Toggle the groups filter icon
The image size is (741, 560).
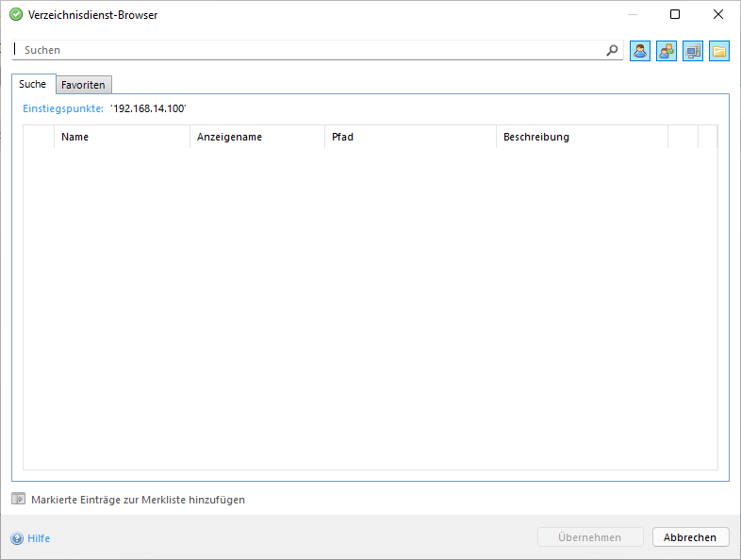pos(667,51)
